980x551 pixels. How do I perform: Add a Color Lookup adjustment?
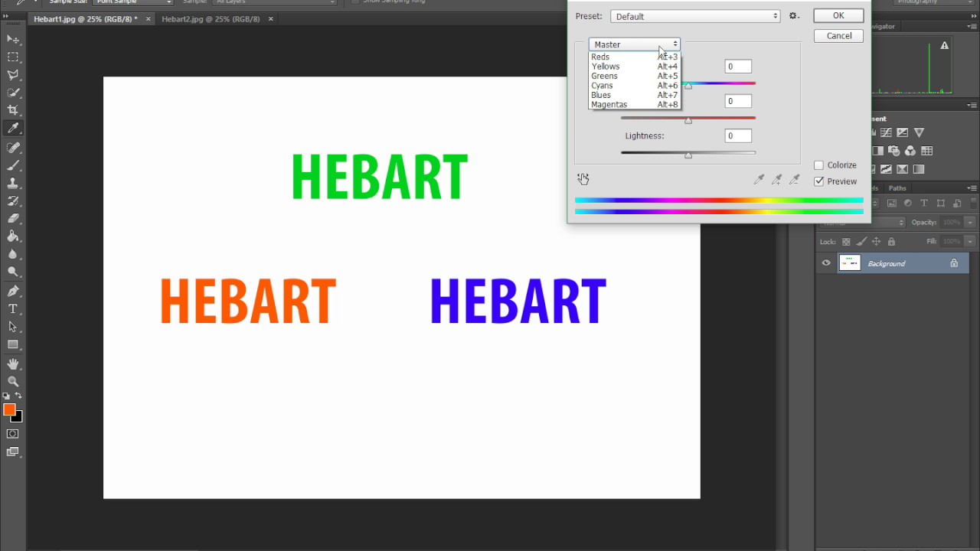pos(926,151)
